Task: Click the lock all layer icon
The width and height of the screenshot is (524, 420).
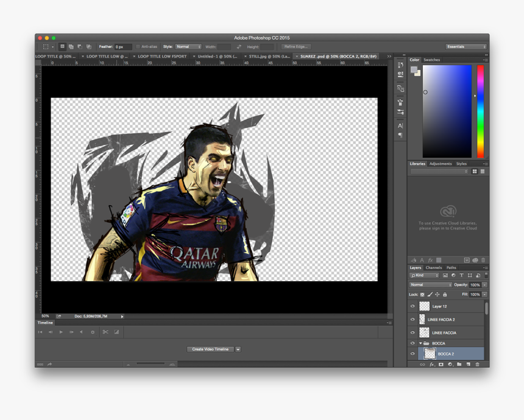Action: [445, 295]
